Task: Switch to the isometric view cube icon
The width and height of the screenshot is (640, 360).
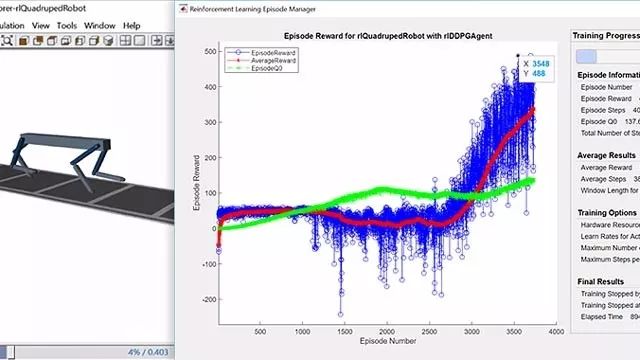Action: click(x=108, y=41)
